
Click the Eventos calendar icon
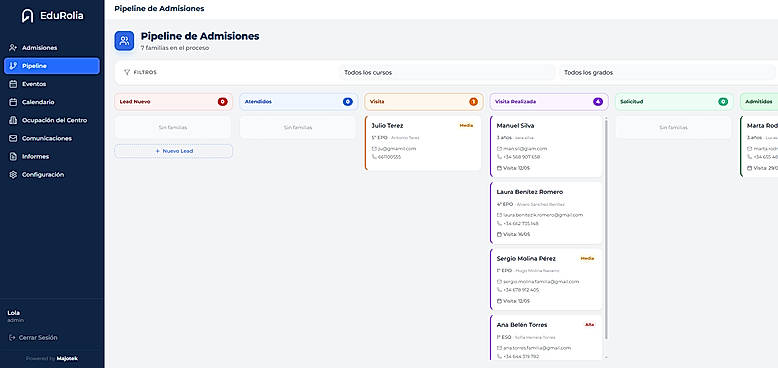tap(13, 84)
